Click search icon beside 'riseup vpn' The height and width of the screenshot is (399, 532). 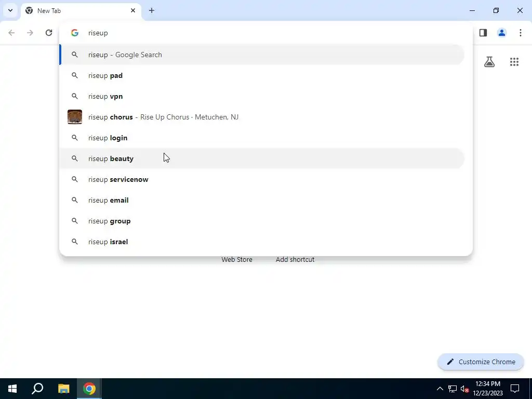click(x=75, y=96)
